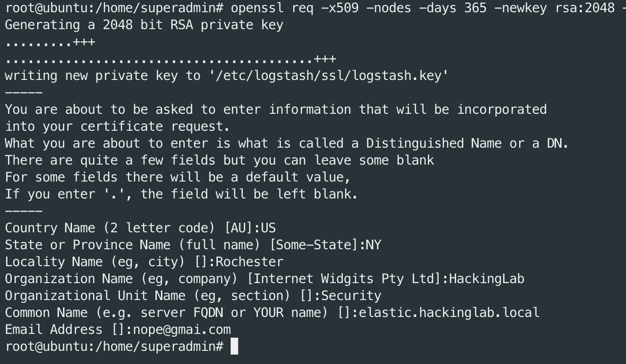Click '[Internet Widgits Pty Ltd]' default text
Image resolution: width=626 pixels, height=364 pixels.
pyautogui.click(x=343, y=279)
